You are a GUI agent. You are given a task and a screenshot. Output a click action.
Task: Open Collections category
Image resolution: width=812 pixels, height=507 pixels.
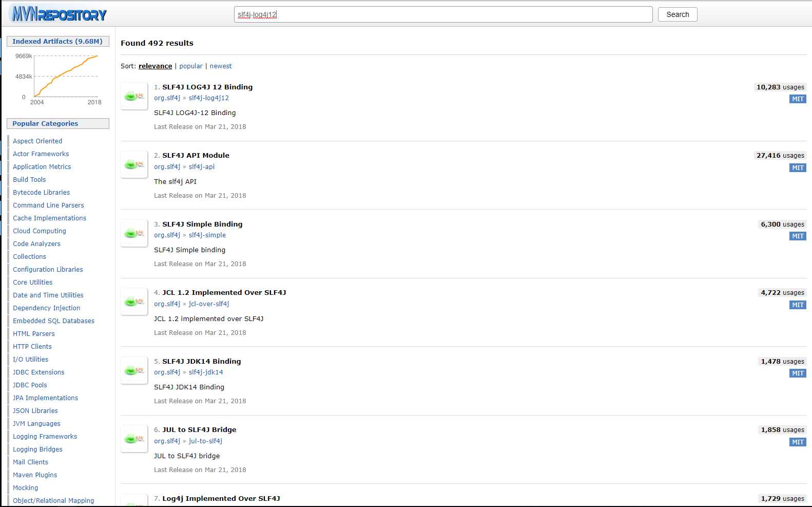click(29, 257)
